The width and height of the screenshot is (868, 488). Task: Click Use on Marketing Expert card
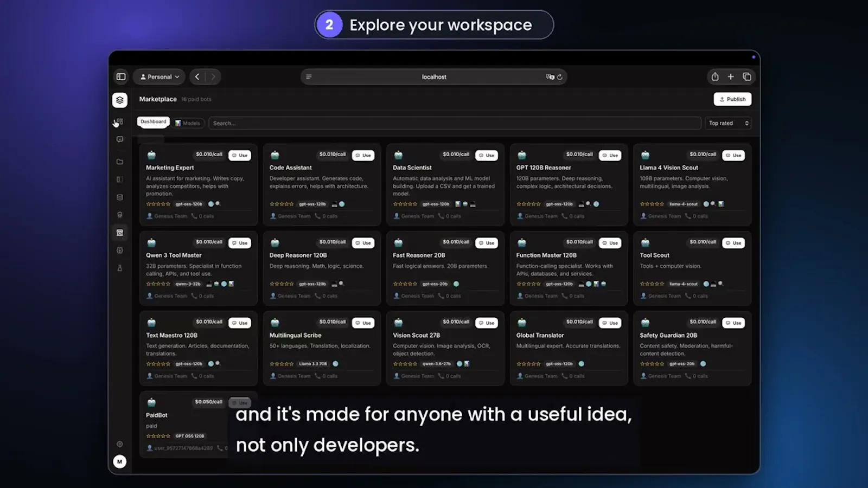(240, 155)
